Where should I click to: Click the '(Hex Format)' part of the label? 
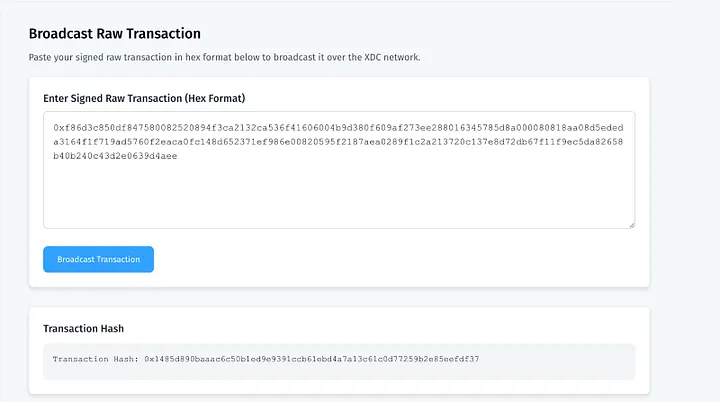pyautogui.click(x=214, y=98)
